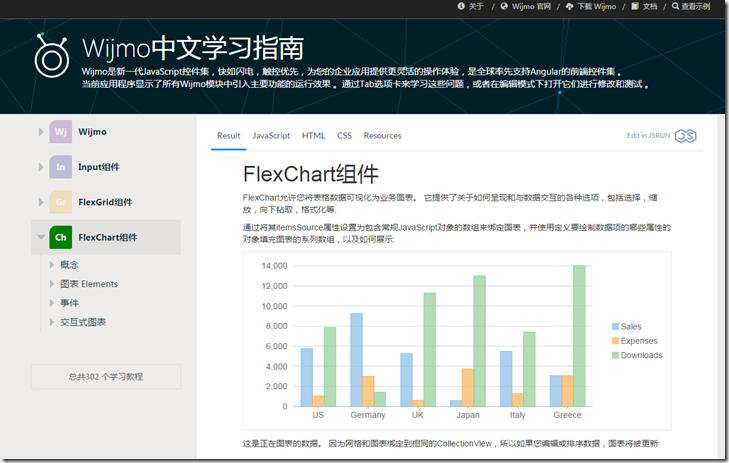Image resolution: width=729 pixels, height=463 pixels.
Task: Click the 14,000 y-axis value
Action: click(274, 266)
